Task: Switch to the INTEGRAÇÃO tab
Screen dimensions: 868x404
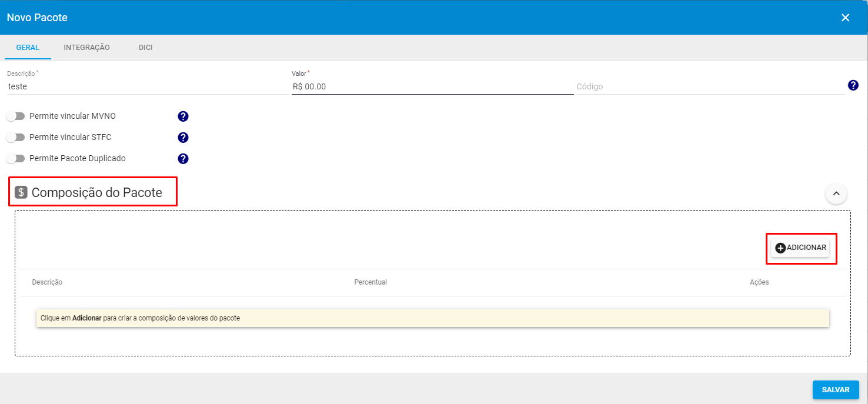Action: [86, 48]
